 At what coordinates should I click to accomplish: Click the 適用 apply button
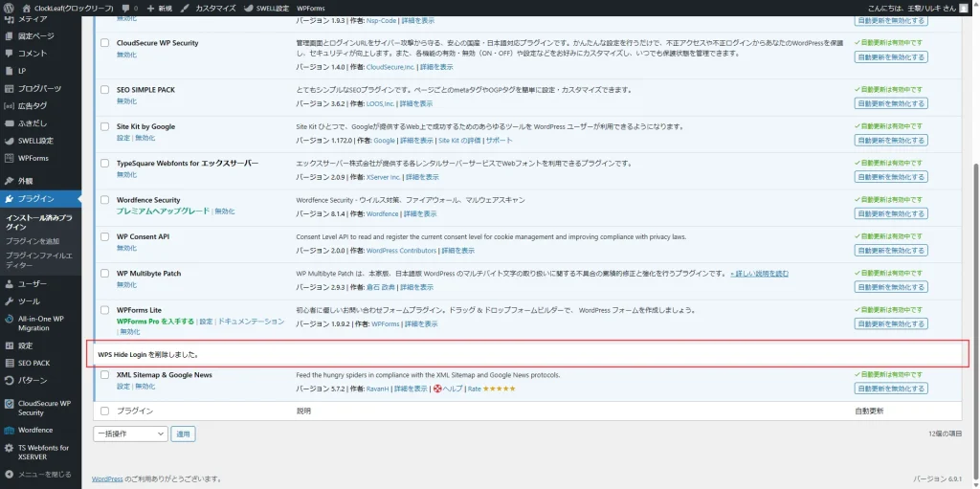(x=183, y=433)
